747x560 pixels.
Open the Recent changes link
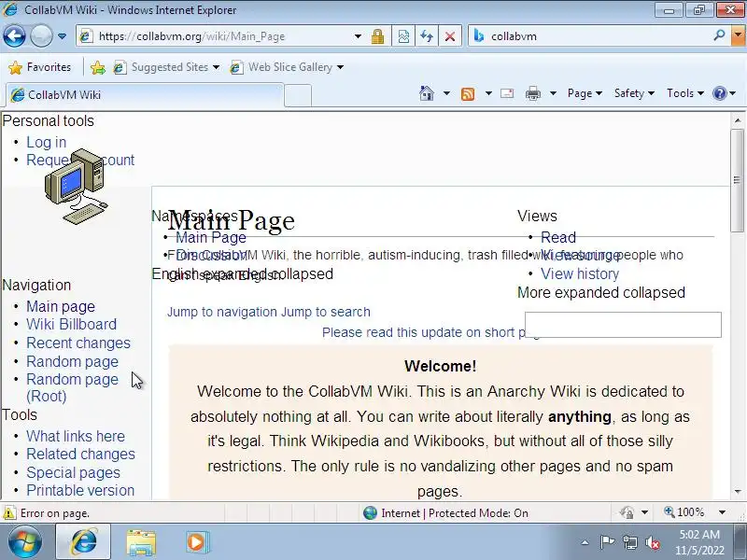(x=78, y=343)
